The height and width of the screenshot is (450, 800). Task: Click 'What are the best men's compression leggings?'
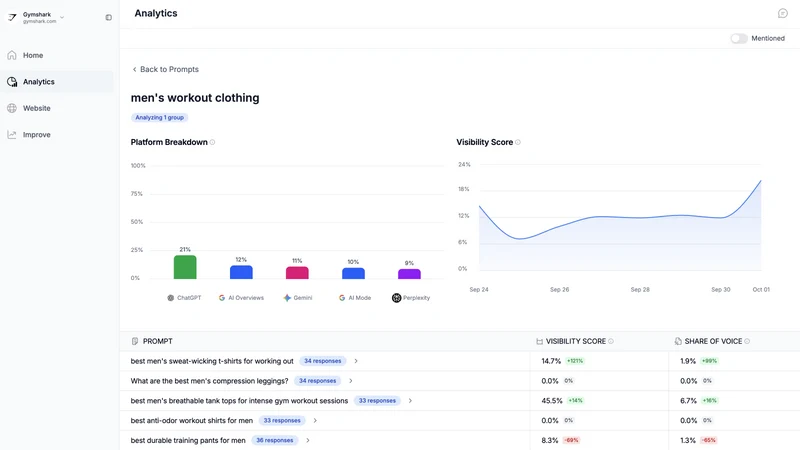click(x=209, y=381)
